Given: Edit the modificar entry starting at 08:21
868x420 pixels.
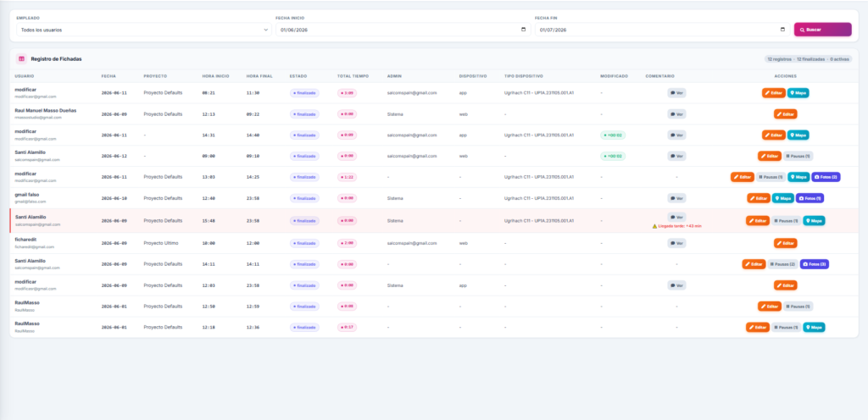Looking at the screenshot, I should (x=773, y=93).
